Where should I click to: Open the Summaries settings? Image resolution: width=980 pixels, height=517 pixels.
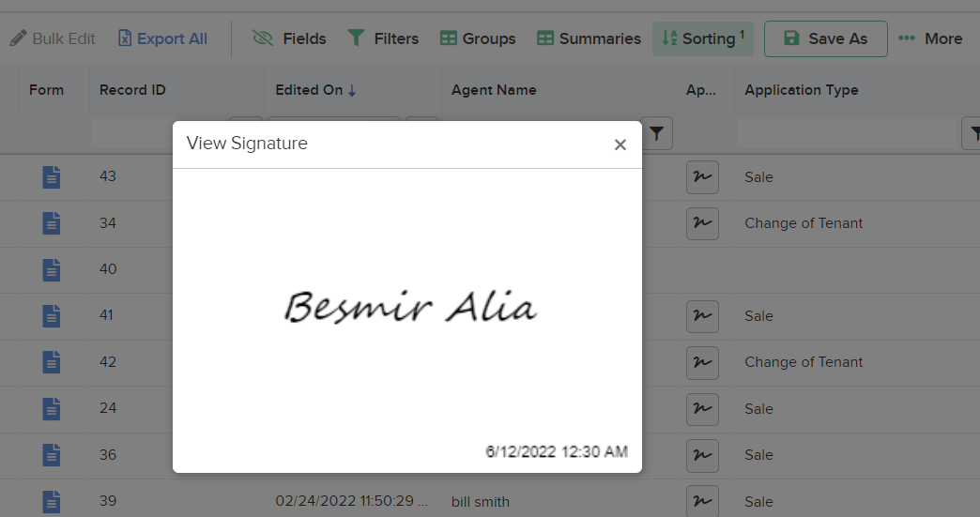589,38
